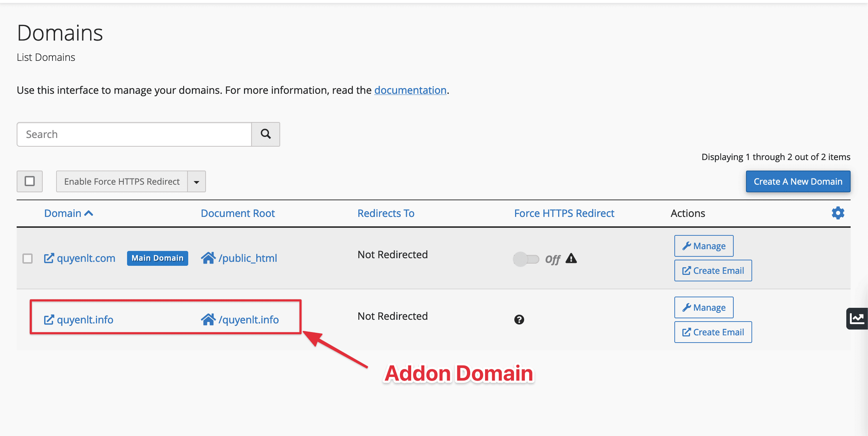This screenshot has height=436, width=868.
Task: Click Create A New Domain
Action: tap(798, 181)
